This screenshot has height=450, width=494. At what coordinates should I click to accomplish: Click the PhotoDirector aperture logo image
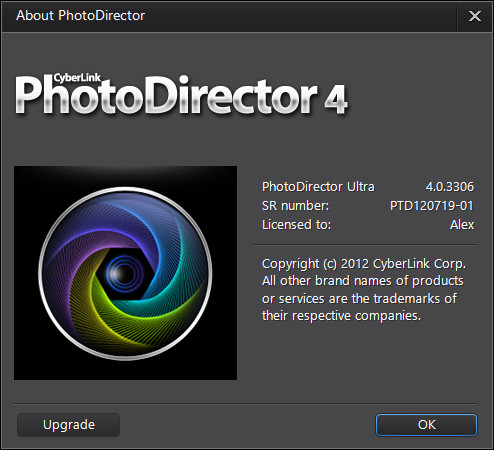125,273
